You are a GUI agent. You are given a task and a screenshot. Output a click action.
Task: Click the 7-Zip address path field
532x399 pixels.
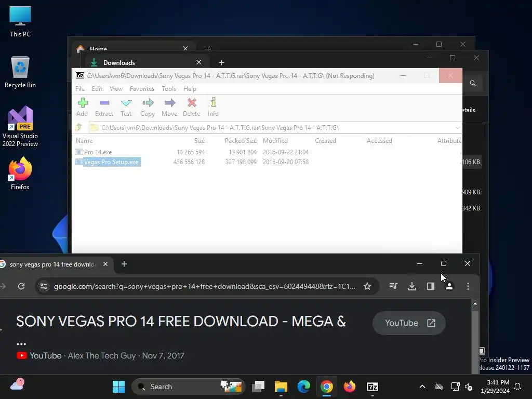[271, 128]
